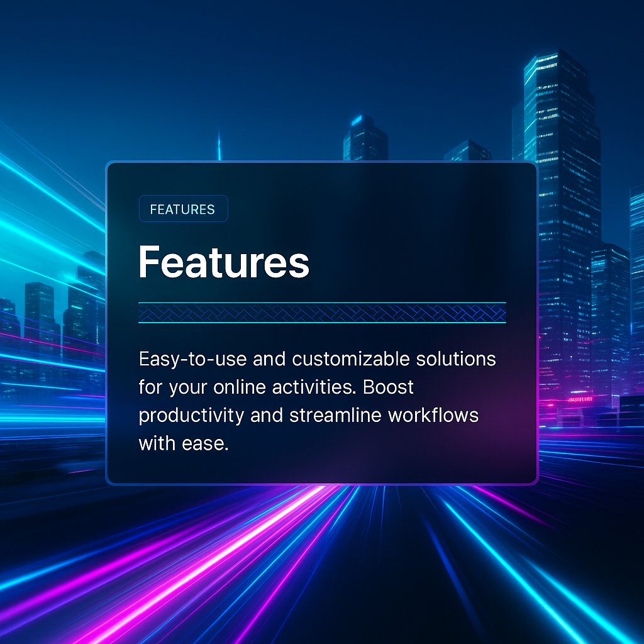Click the FEATURES badge label
Viewport: 644px width, 644px height.
[x=182, y=209]
